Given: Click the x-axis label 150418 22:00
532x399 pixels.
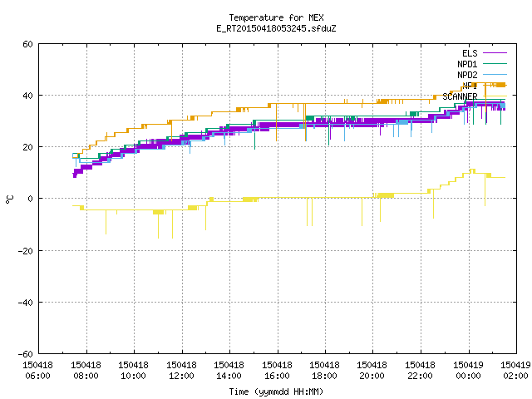Looking at the screenshot, I should click(421, 371).
